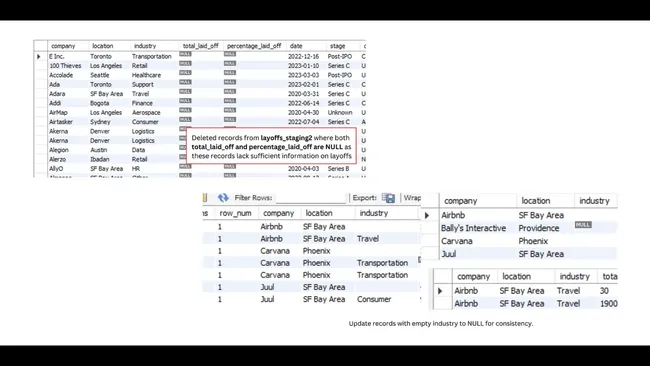Click the row_num column header
650x366 pixels.
235,213
